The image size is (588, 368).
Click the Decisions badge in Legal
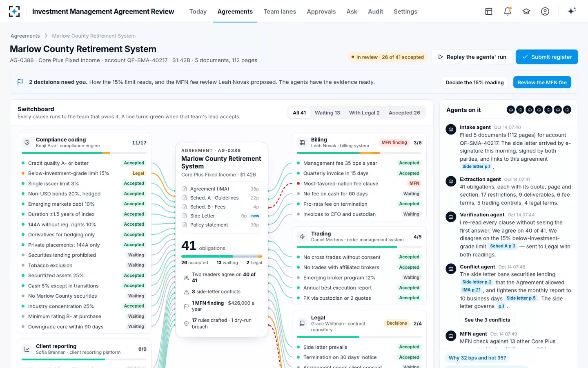(396, 323)
